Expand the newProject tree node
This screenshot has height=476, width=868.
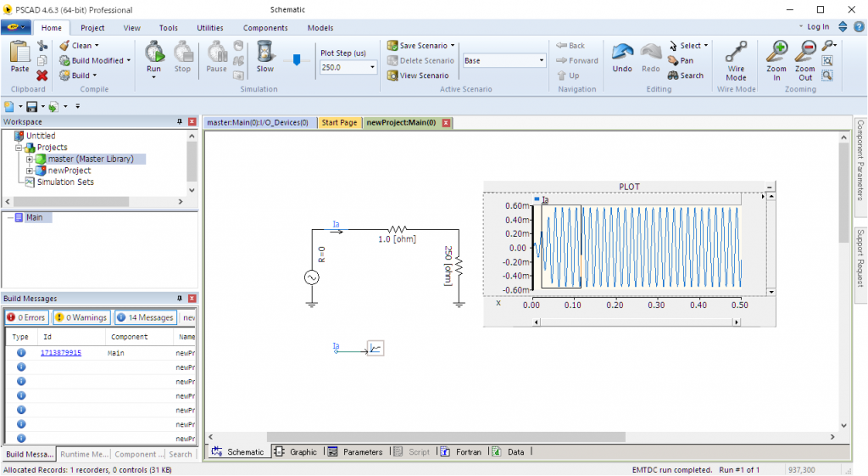point(30,171)
